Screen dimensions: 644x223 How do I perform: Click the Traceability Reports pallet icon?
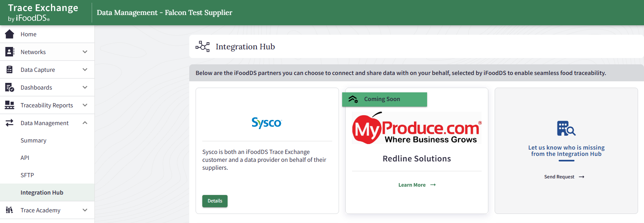click(9, 105)
